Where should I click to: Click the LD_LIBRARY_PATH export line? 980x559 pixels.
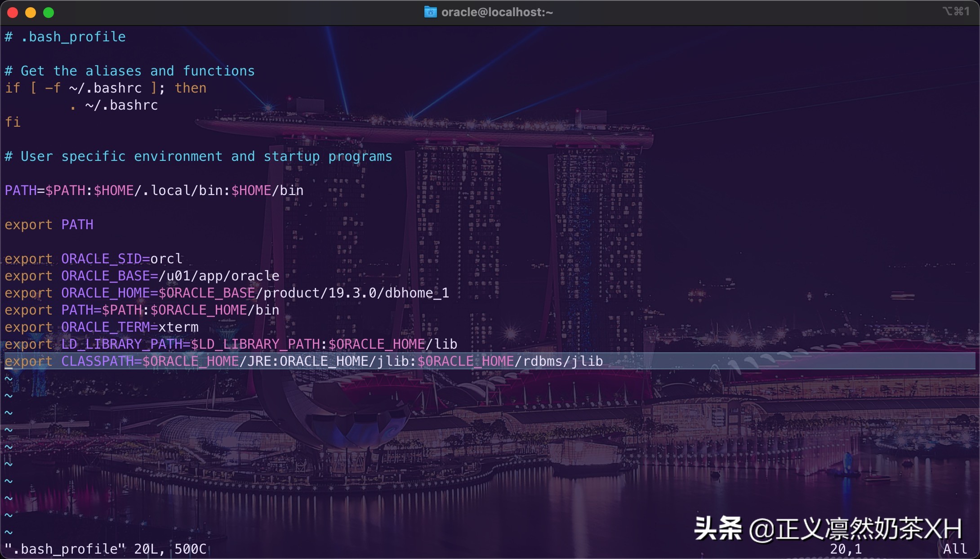231,344
